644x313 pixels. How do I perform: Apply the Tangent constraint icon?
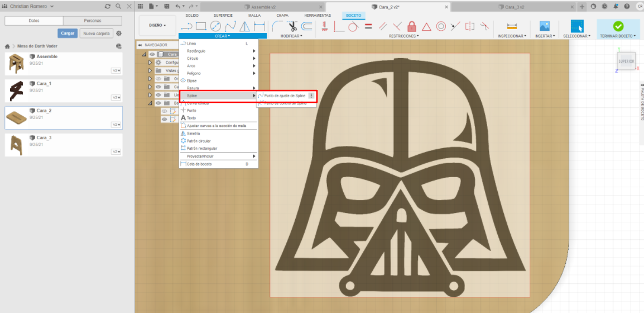[x=353, y=27]
